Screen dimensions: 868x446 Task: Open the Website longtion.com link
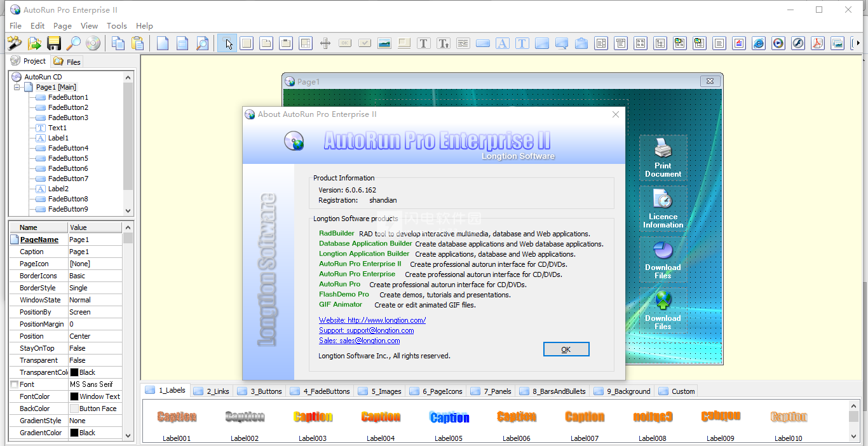[372, 320]
